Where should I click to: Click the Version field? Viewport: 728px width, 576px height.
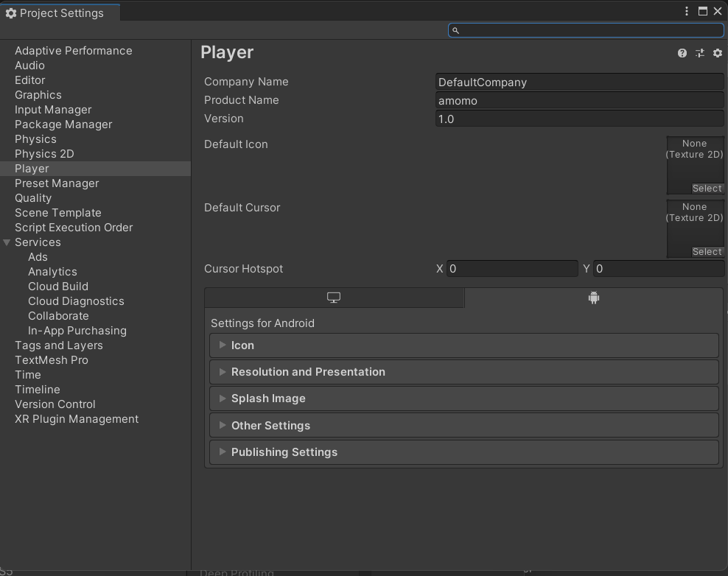(579, 119)
